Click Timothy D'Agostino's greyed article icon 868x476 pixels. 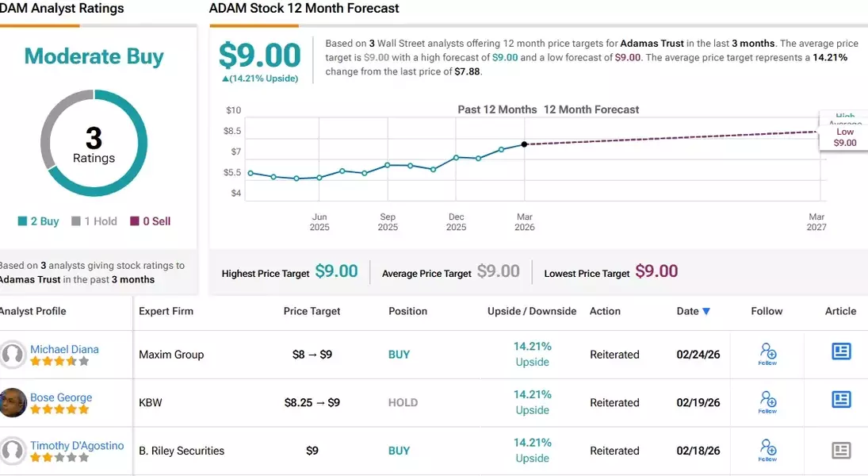[841, 451]
